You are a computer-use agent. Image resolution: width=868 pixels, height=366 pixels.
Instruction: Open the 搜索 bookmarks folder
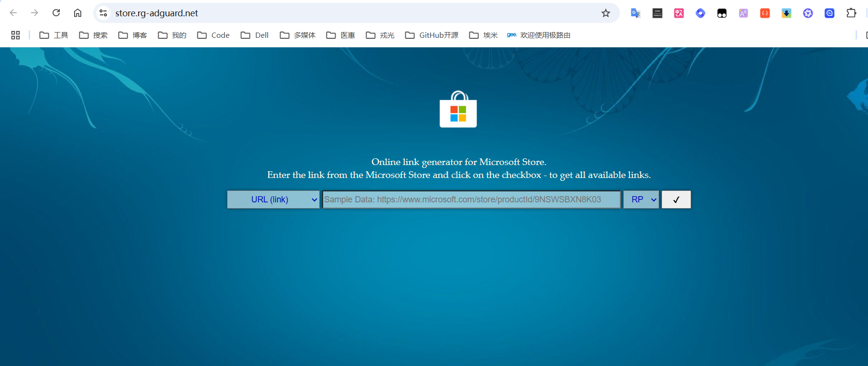click(x=93, y=35)
